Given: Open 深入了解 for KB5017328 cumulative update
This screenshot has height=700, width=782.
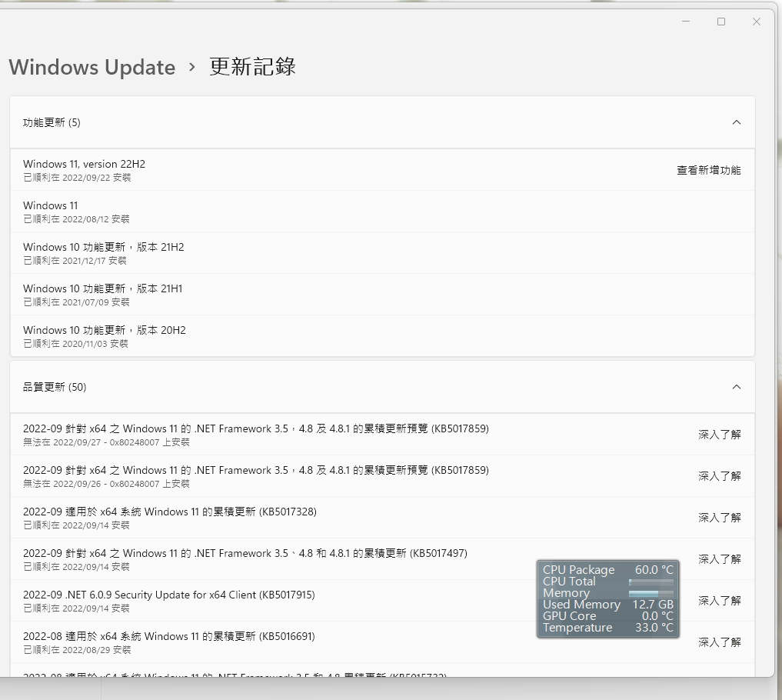Looking at the screenshot, I should point(719,518).
